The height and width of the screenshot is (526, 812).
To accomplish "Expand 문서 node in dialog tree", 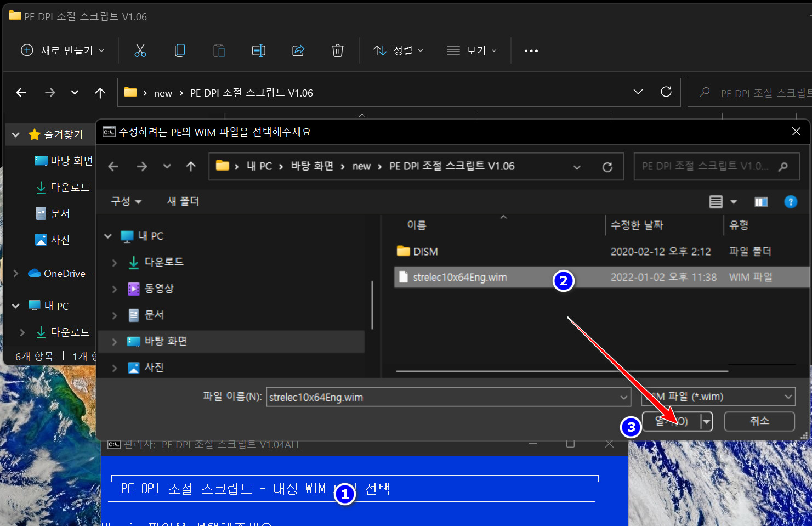I will [x=115, y=315].
